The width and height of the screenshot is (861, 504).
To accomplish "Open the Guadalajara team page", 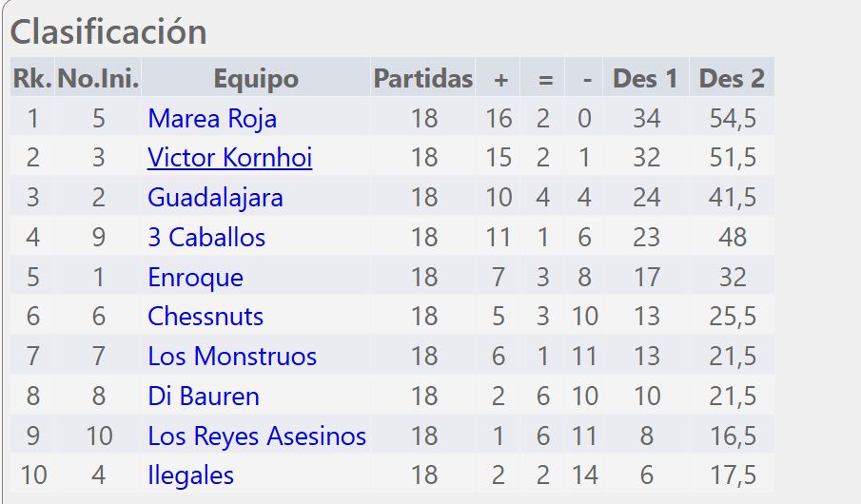I will [215, 198].
